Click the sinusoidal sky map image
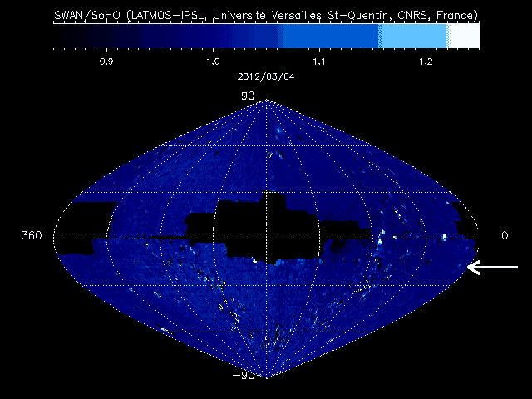 266,239
